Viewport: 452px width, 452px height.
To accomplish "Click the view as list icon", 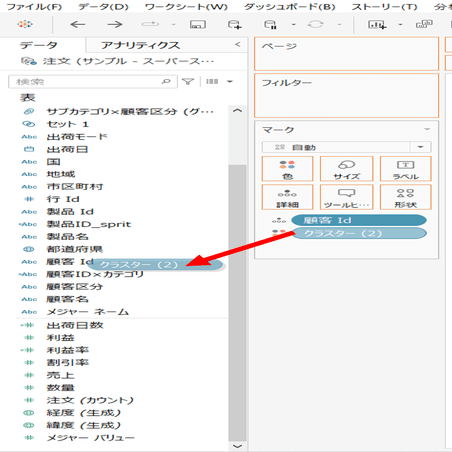I will coord(212,81).
